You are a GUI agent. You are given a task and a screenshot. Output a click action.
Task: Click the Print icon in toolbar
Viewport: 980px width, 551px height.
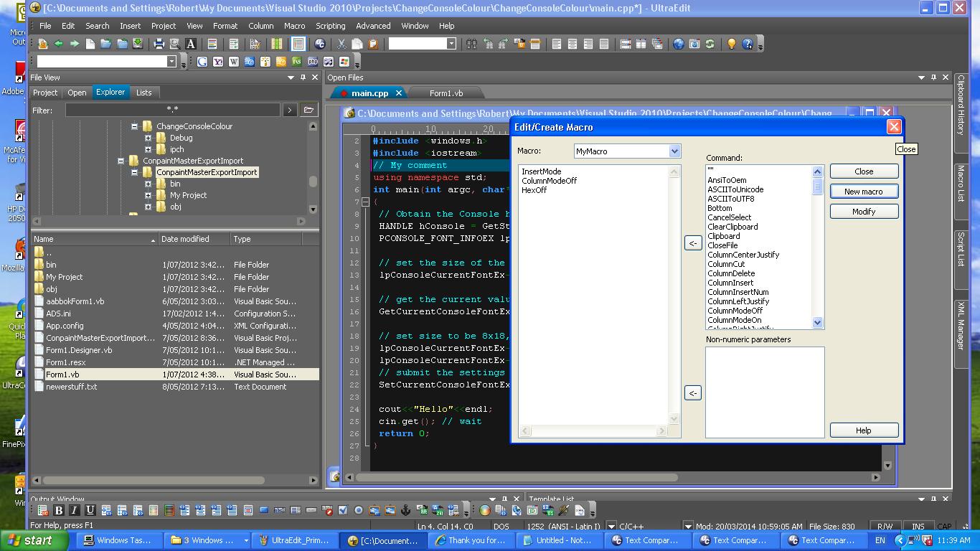pyautogui.click(x=159, y=44)
